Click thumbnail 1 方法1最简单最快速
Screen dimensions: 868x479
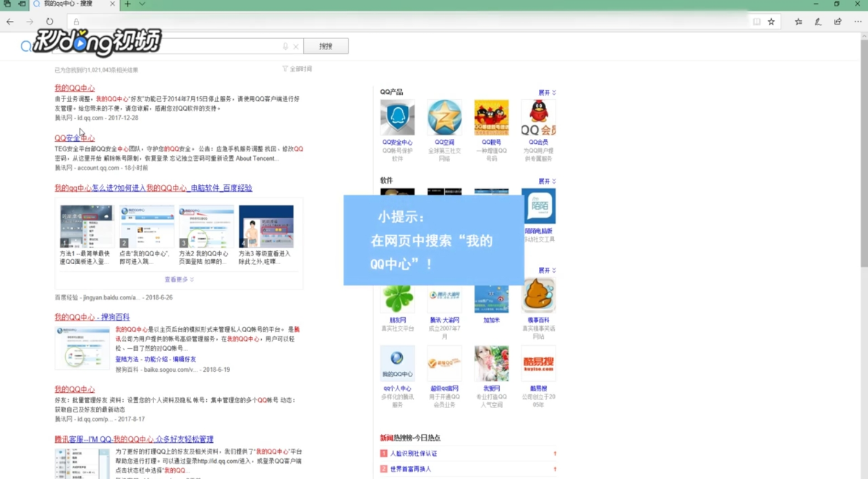pos(86,227)
